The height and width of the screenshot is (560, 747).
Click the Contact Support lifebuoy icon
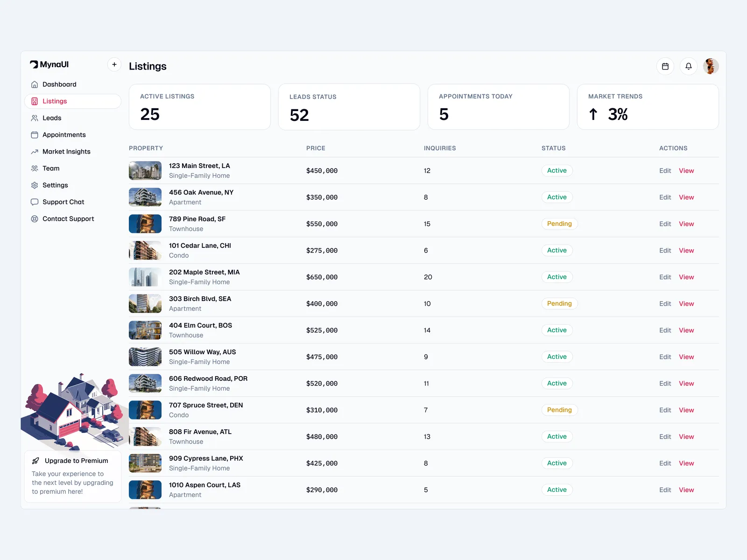[x=35, y=219]
